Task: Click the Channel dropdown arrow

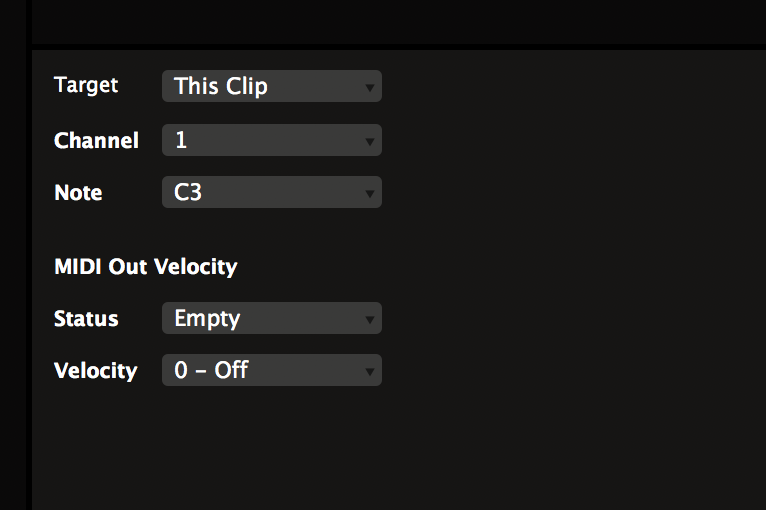Action: tap(370, 141)
